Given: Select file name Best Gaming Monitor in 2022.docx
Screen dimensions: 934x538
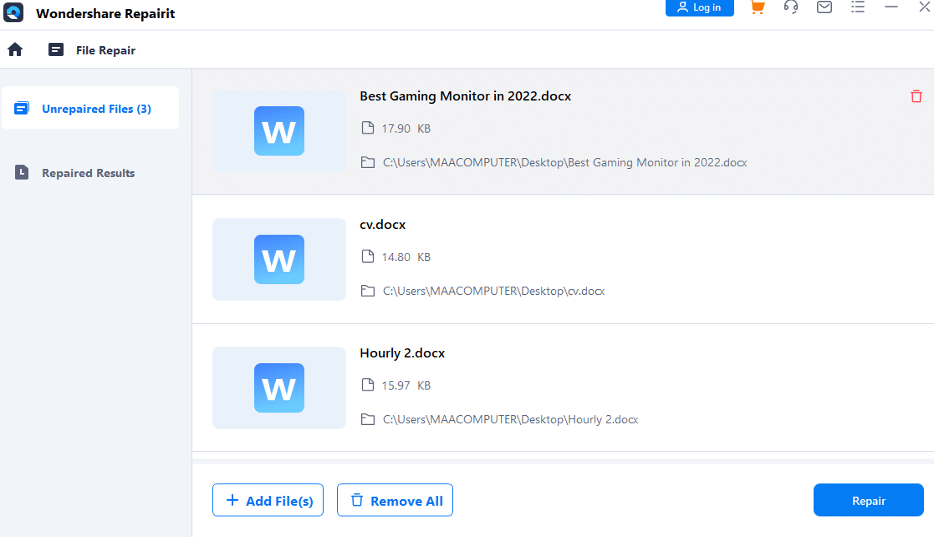Looking at the screenshot, I should pos(465,96).
